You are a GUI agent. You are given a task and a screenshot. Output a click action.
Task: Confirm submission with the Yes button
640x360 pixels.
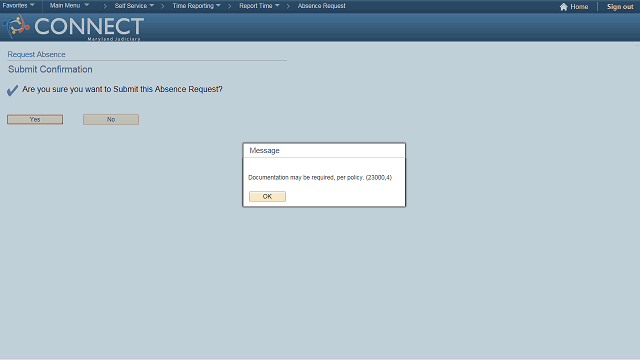pyautogui.click(x=35, y=119)
